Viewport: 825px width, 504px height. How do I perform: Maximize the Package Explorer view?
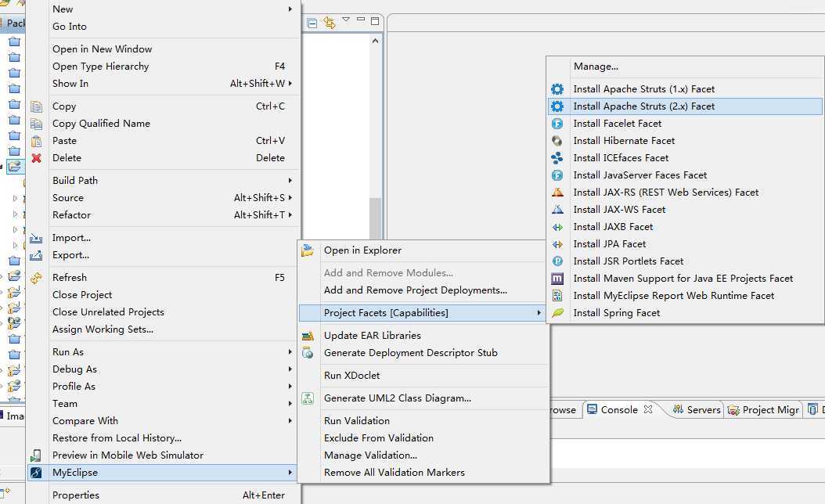375,21
